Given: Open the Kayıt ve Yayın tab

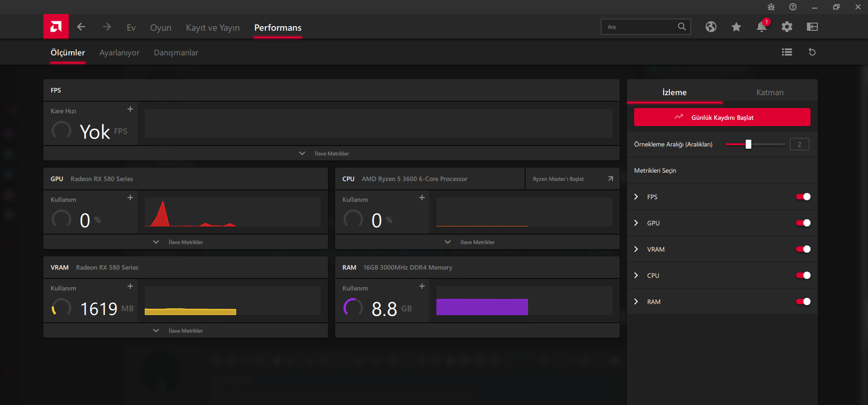Looking at the screenshot, I should 213,28.
